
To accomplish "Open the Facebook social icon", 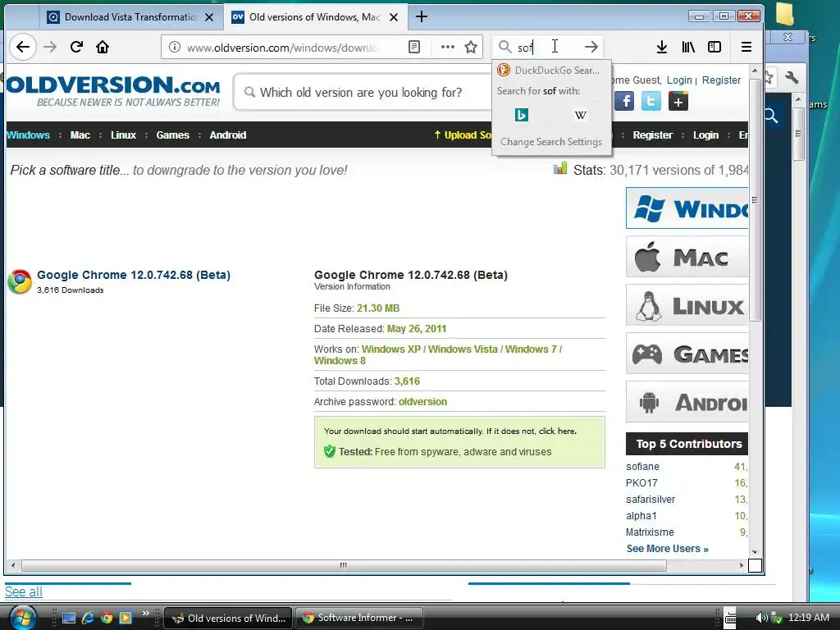I will pos(624,101).
